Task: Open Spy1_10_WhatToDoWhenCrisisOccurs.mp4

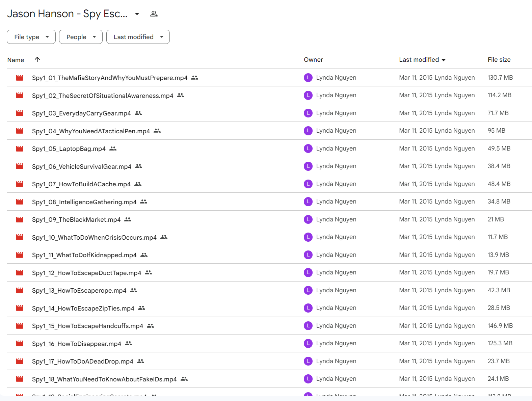Action: click(95, 238)
